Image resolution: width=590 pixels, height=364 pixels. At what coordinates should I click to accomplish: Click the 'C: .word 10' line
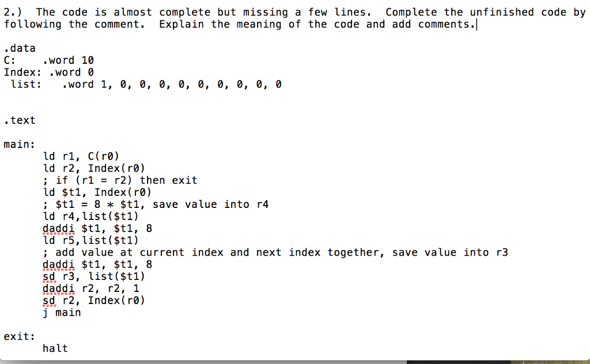point(49,60)
